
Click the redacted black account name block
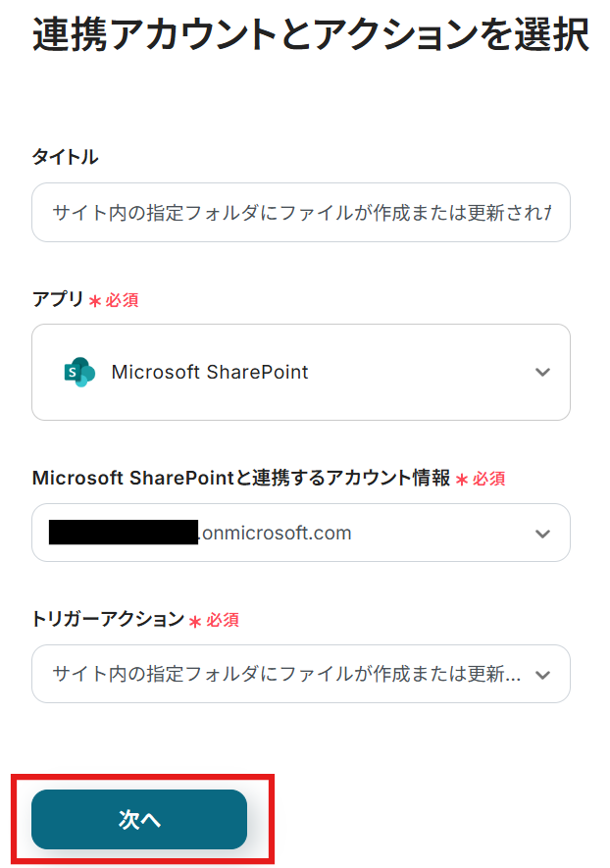point(124,534)
